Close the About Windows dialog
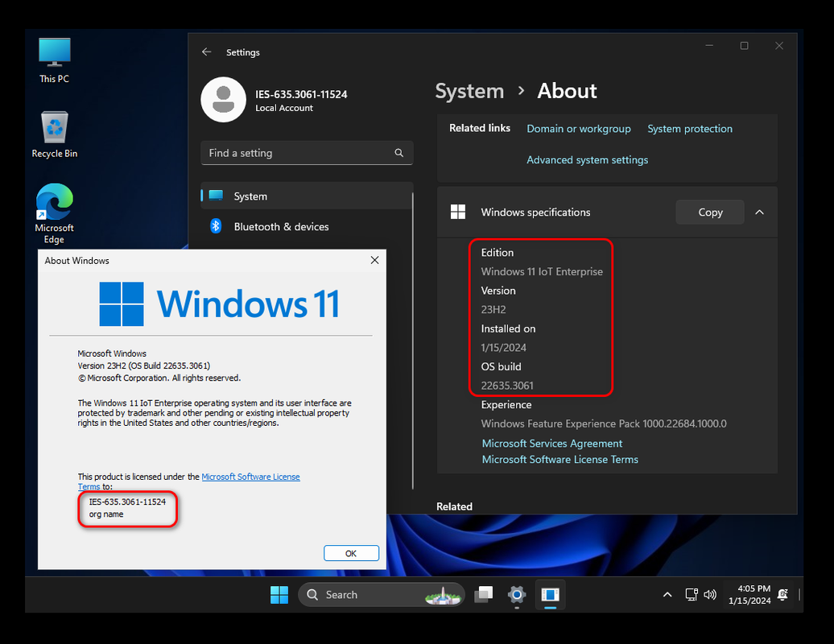Screen dimensions: 834x644 click(x=374, y=260)
